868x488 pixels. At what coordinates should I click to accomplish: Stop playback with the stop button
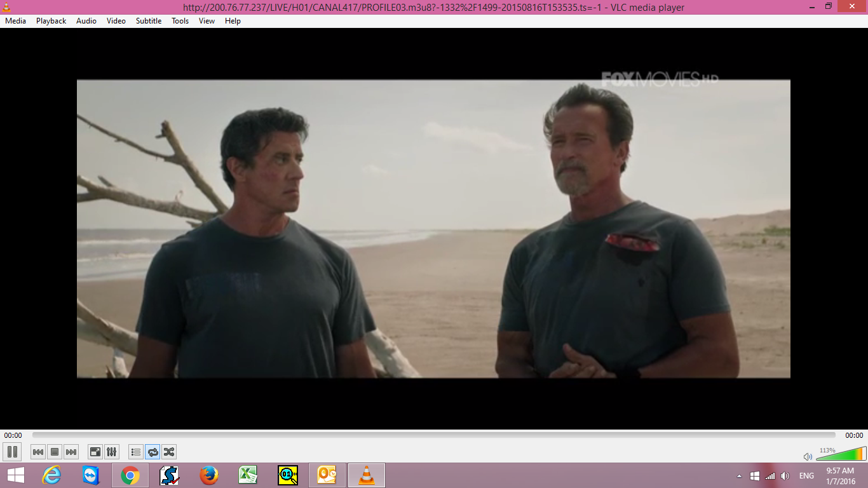[x=55, y=452]
